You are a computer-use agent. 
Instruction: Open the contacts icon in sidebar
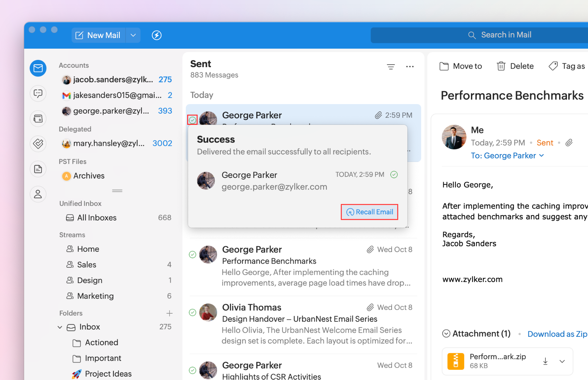click(38, 194)
